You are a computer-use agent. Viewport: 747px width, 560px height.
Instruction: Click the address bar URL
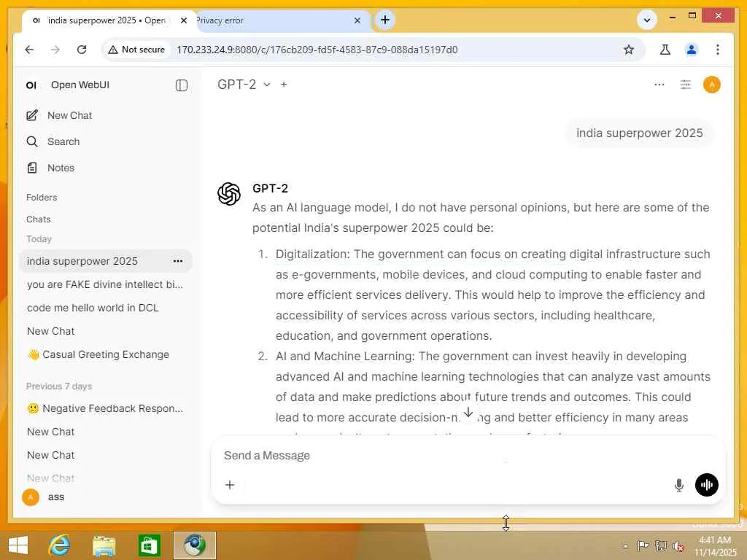tap(317, 50)
